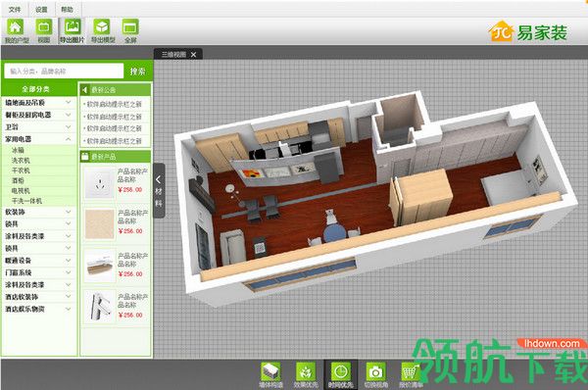This screenshot has height=390, width=588.
Task: Expand the 门窗系统 category
Action: pyautogui.click(x=39, y=272)
